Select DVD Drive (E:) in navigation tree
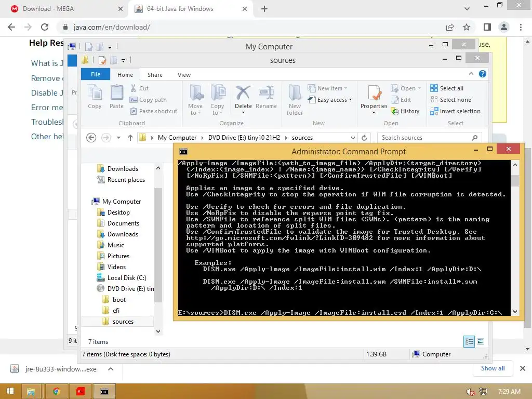The height and width of the screenshot is (399, 532). pyautogui.click(x=125, y=288)
